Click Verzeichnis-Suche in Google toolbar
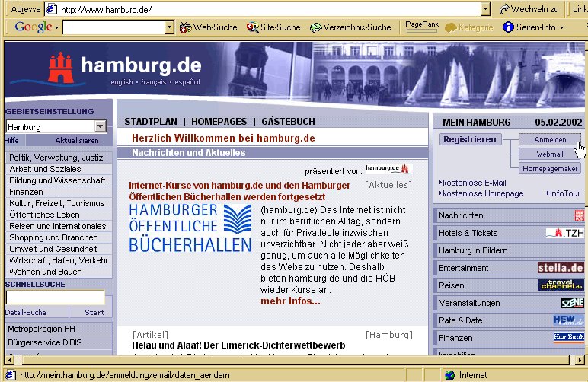Image resolution: width=588 pixels, height=382 pixels. coord(350,27)
